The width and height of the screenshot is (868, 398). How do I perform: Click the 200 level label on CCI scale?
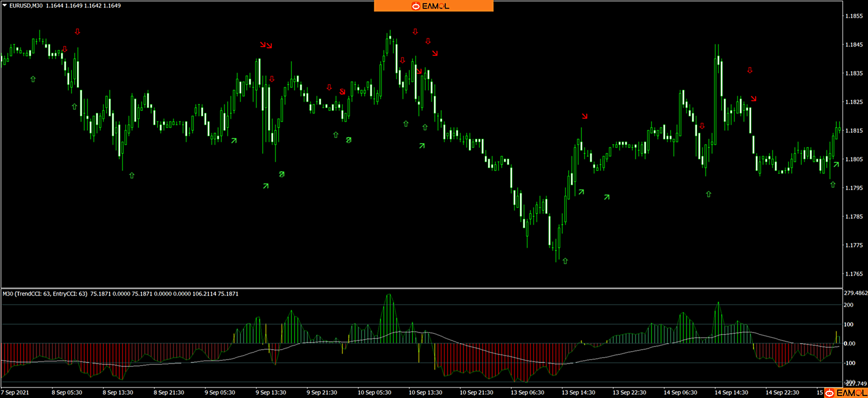(848, 305)
